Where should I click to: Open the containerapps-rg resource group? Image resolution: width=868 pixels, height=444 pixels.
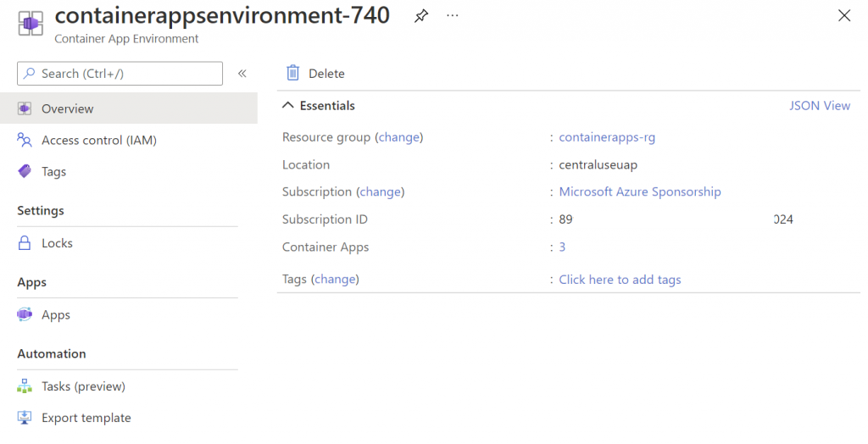[x=607, y=137]
